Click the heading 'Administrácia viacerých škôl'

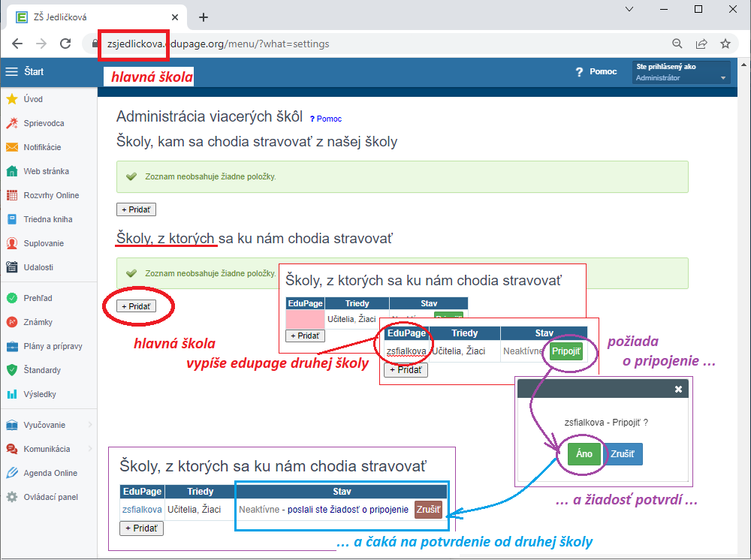click(210, 116)
